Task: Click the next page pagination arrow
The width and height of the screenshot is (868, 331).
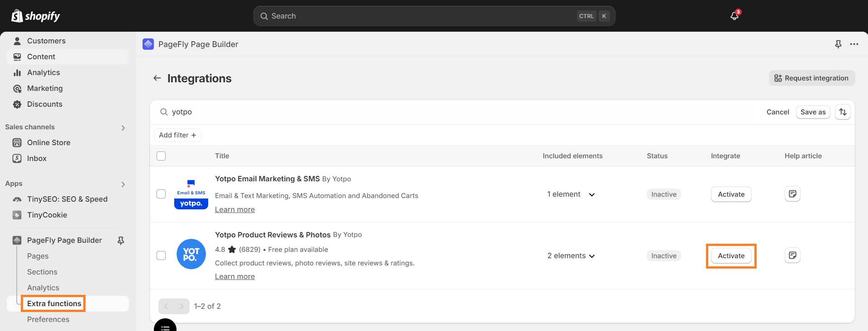Action: click(182, 306)
